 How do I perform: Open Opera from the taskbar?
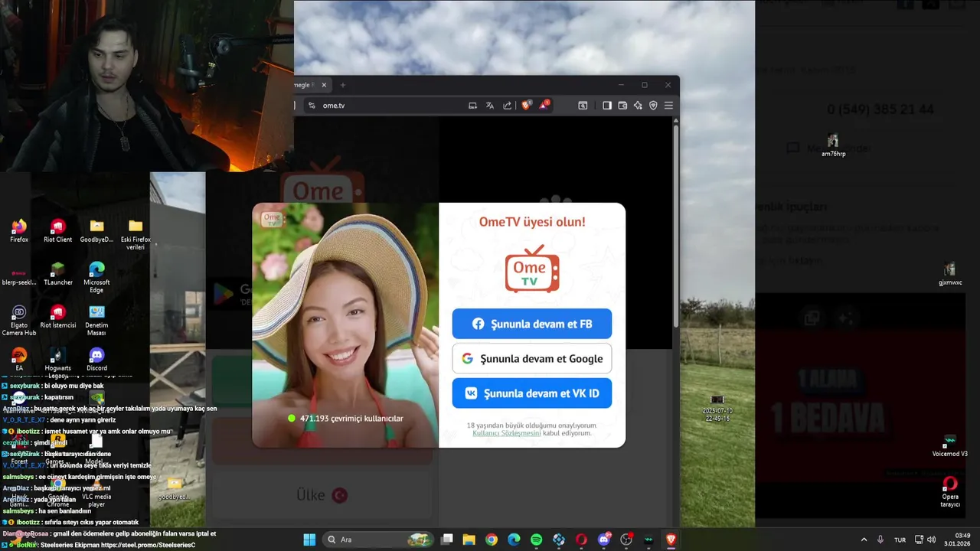click(x=581, y=540)
